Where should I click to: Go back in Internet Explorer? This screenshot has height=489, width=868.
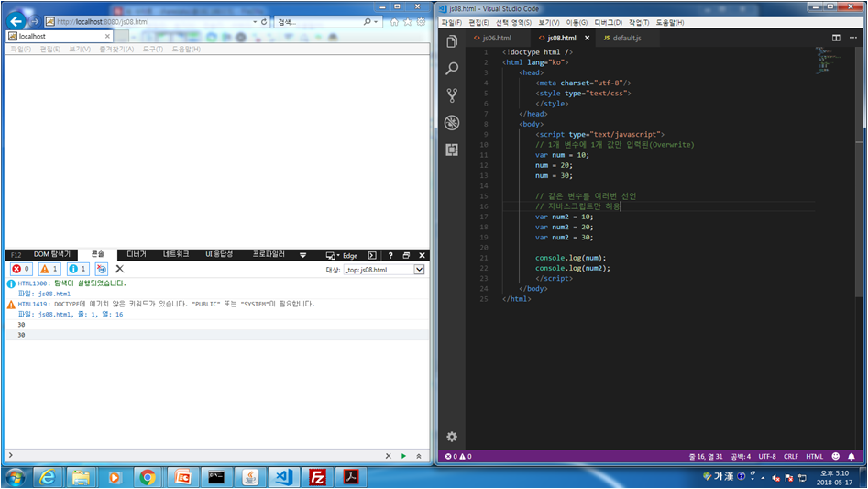(x=16, y=22)
